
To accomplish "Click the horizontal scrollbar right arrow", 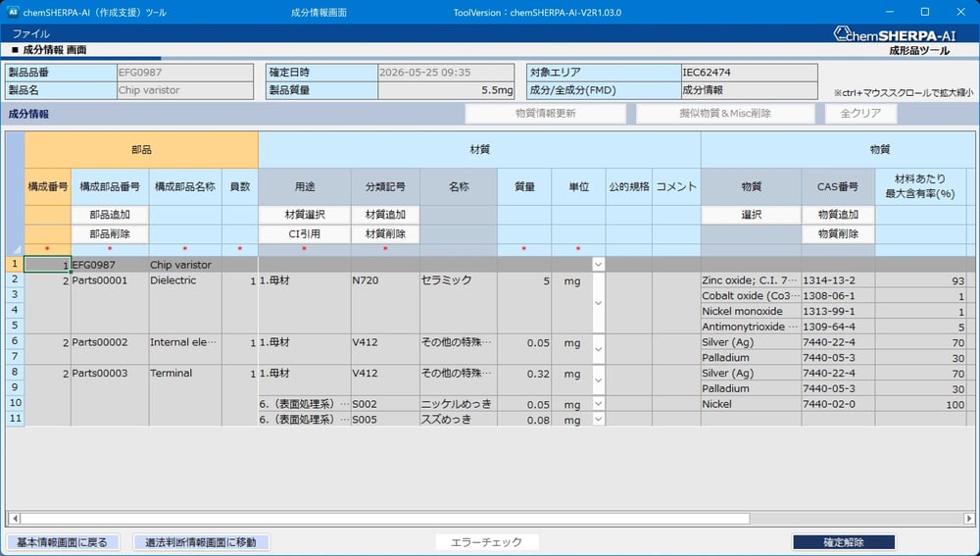I will point(969,519).
